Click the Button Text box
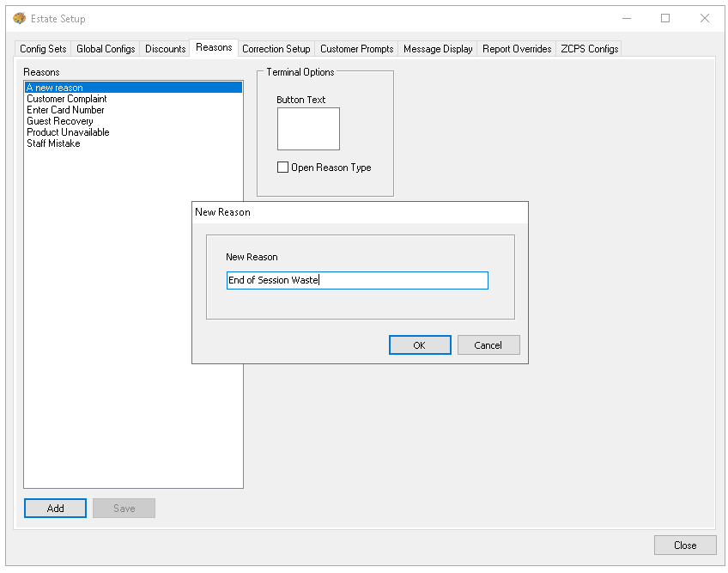The height and width of the screenshot is (573, 728). coord(308,129)
